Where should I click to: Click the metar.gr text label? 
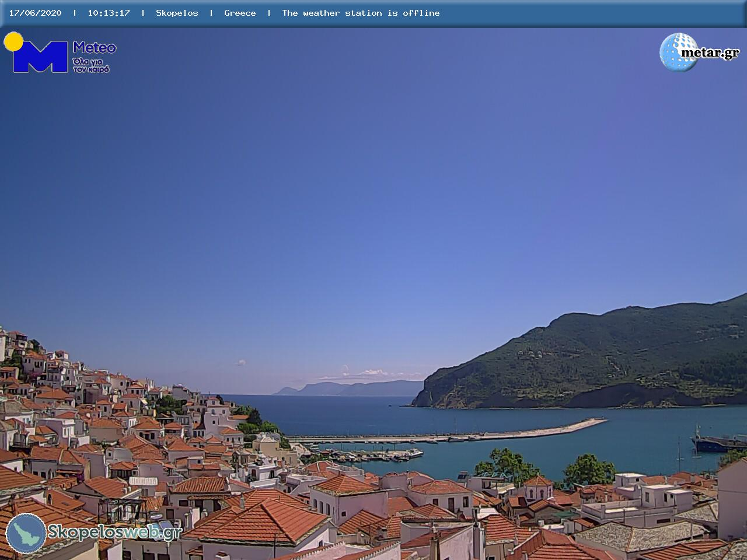click(x=710, y=53)
